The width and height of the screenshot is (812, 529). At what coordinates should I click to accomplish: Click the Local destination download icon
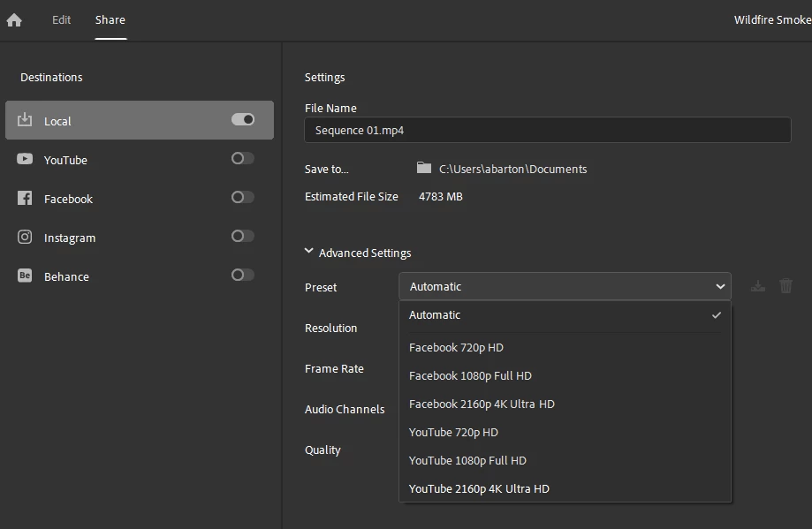25,120
